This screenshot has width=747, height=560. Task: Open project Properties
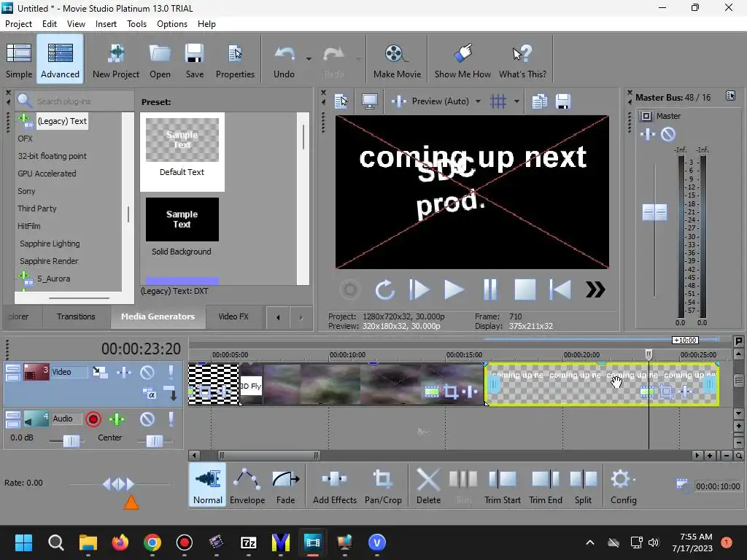[x=235, y=60]
